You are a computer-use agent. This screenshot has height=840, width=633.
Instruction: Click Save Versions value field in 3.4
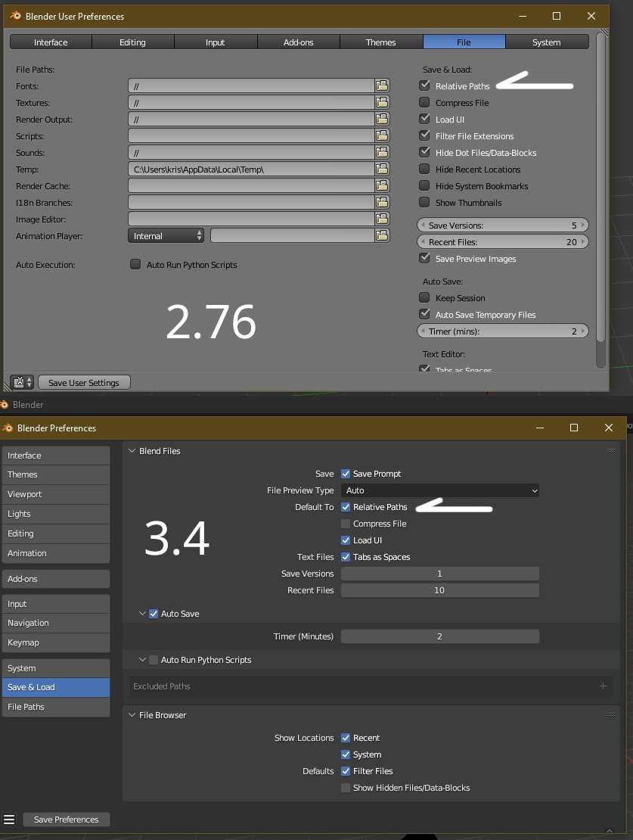[439, 573]
